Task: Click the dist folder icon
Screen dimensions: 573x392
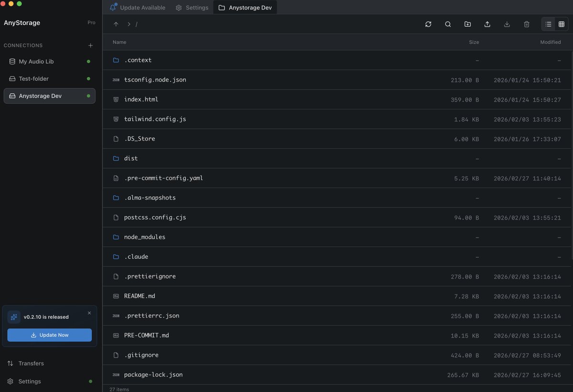Action: tap(116, 159)
